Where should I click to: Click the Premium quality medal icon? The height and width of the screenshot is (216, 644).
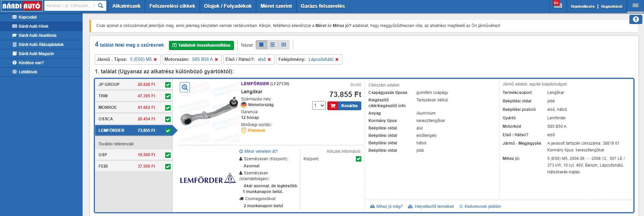(243, 130)
